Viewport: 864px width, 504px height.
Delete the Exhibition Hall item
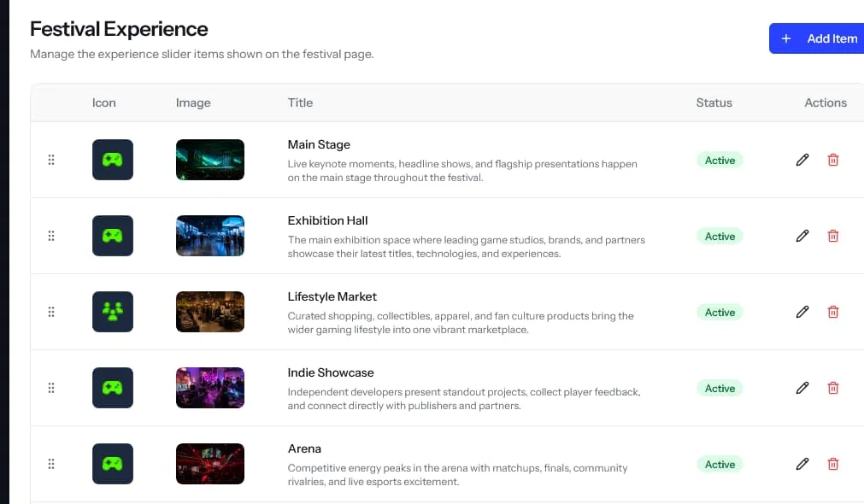833,236
